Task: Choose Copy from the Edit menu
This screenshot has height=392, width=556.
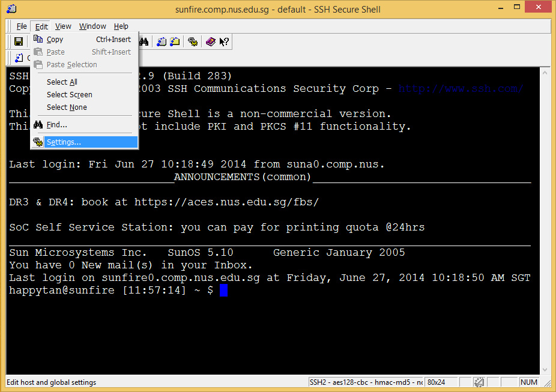Action: point(85,40)
